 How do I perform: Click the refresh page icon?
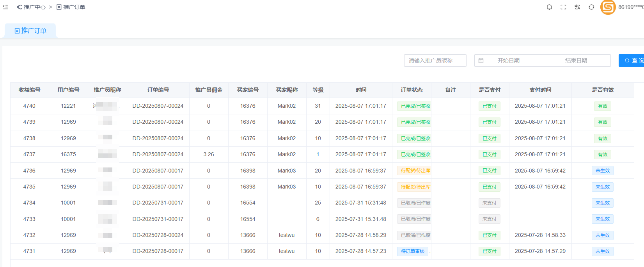[591, 7]
